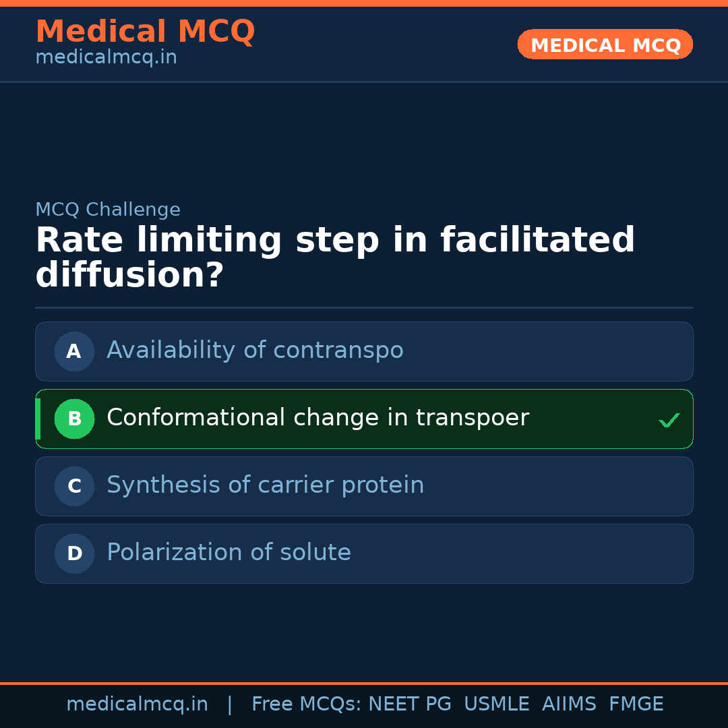Image resolution: width=728 pixels, height=728 pixels.
Task: Pick the 'Polarization of solute' answer text
Action: coord(229,553)
